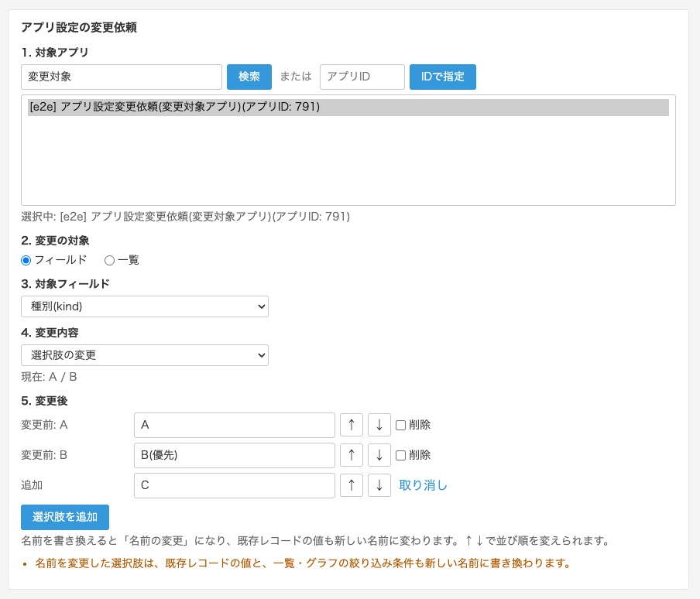Click the 変更前: A label
Viewport: 700px width, 599px height.
44,425
